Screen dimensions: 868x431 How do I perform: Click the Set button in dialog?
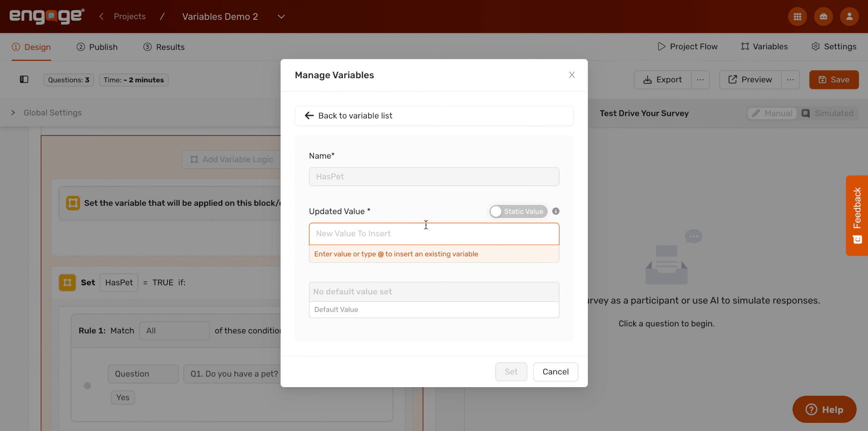click(511, 372)
